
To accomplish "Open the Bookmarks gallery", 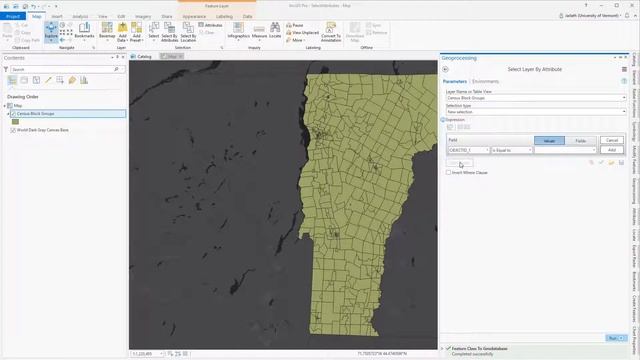I will [84, 31].
